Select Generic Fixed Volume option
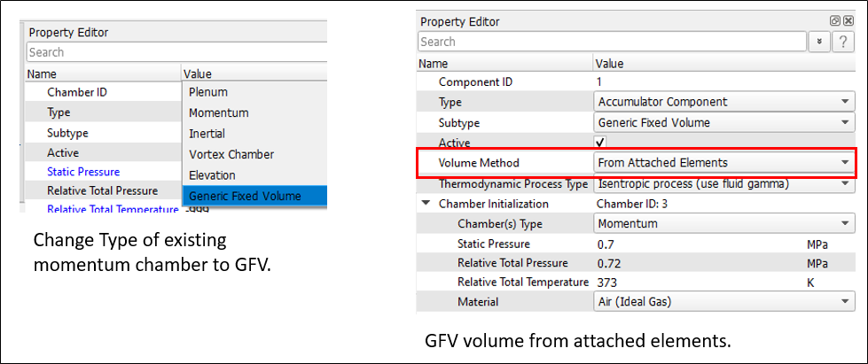The height and width of the screenshot is (364, 868). (245, 196)
